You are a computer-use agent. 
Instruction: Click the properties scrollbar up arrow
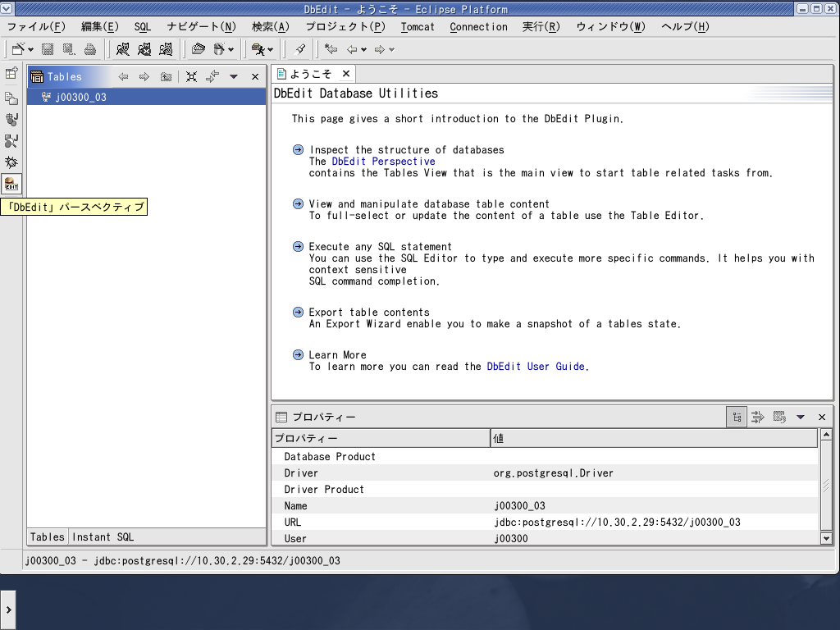[827, 435]
